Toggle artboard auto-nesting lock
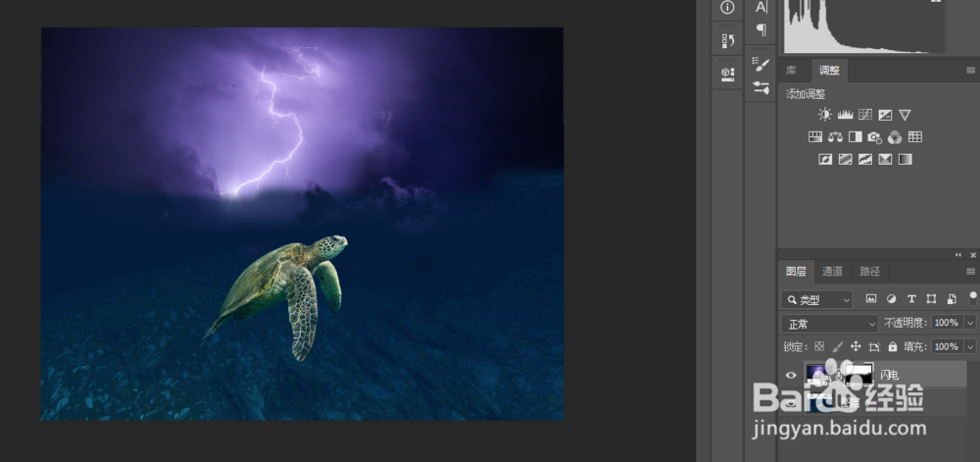The width and height of the screenshot is (980, 462). point(874,346)
